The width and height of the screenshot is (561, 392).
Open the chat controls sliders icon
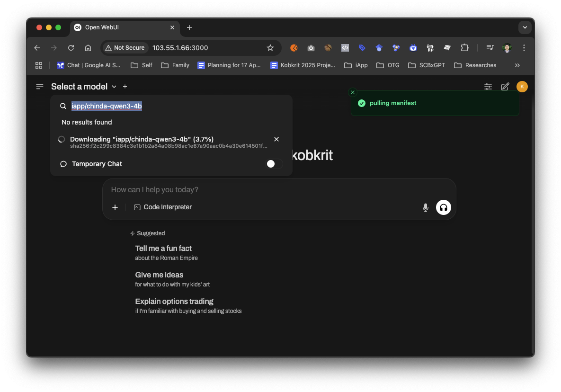pyautogui.click(x=488, y=87)
